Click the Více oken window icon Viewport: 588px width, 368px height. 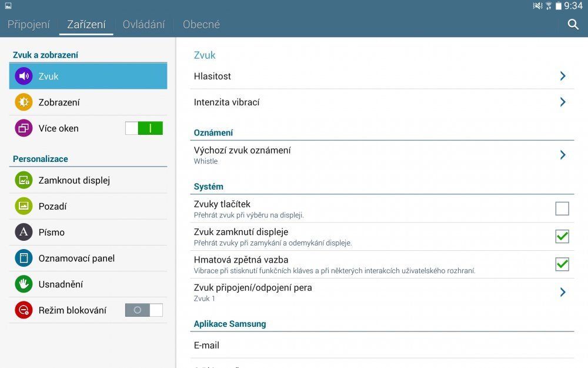click(23, 128)
